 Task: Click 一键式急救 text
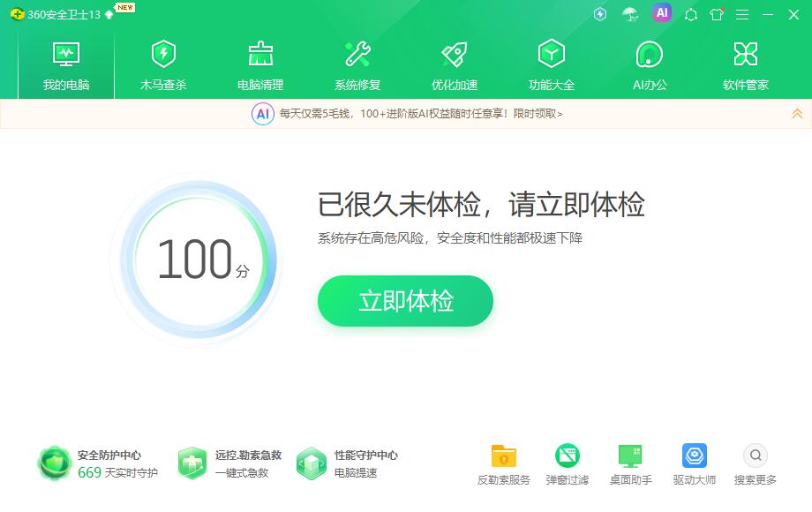[242, 472]
